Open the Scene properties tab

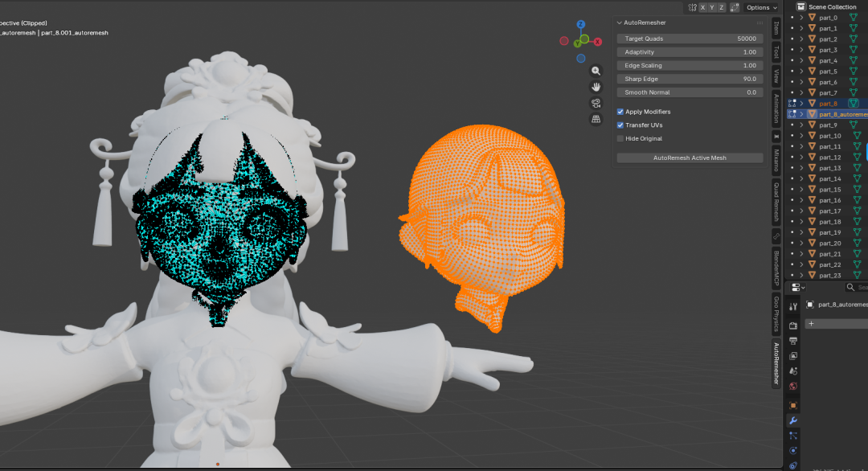792,371
